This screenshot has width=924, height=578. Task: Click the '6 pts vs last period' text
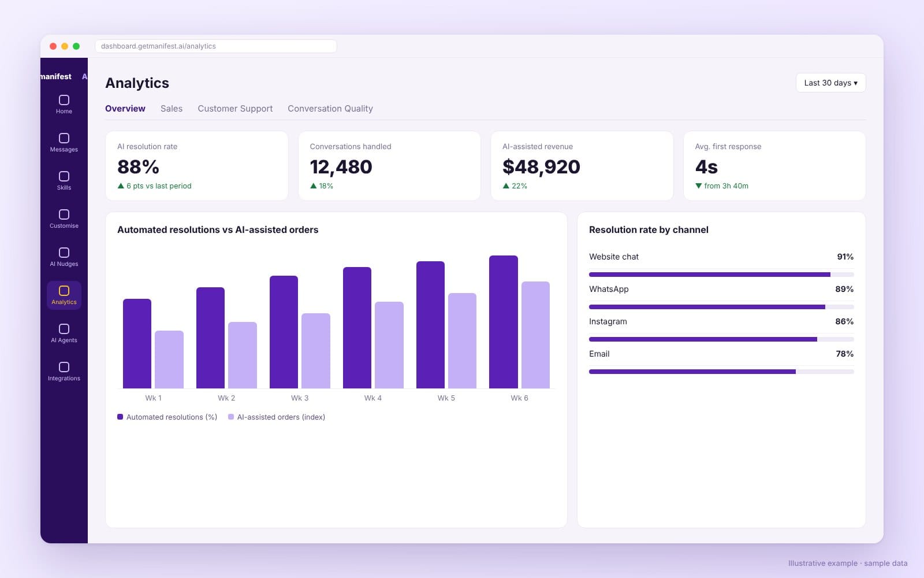coord(159,186)
